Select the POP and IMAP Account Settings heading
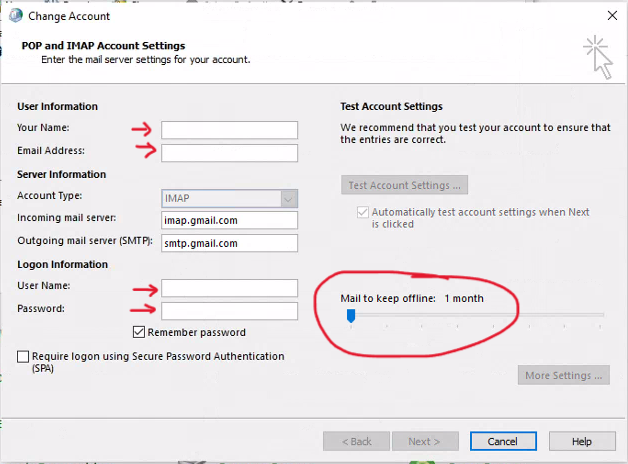The image size is (628, 464). [x=103, y=46]
